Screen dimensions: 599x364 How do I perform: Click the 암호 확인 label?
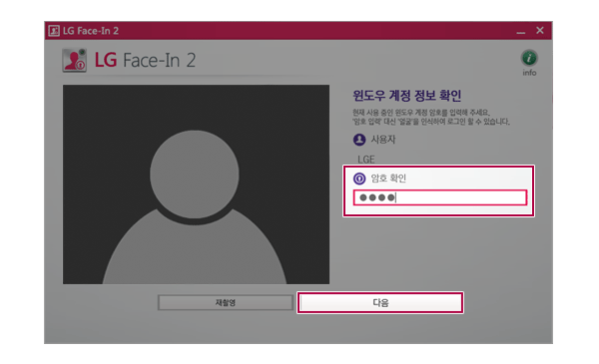point(388,179)
